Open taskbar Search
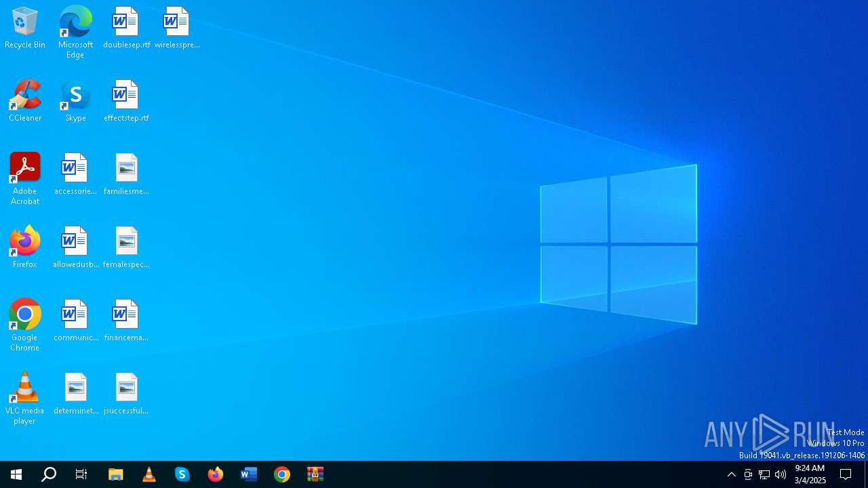This screenshot has width=868, height=488. click(49, 474)
